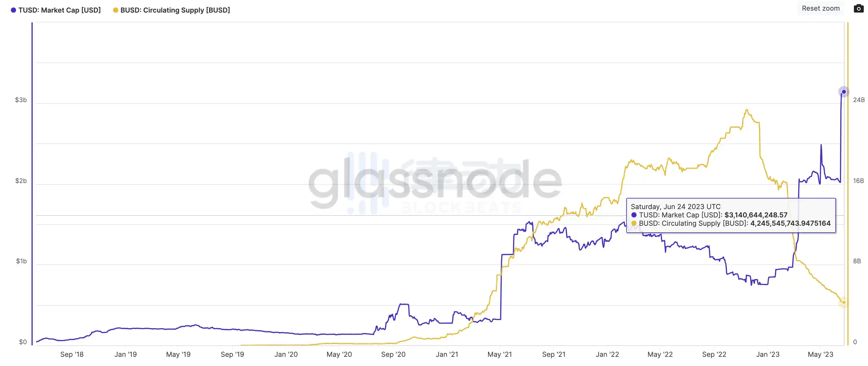The height and width of the screenshot is (366, 868).
Task: Click the $3b left axis label
Action: click(21, 100)
